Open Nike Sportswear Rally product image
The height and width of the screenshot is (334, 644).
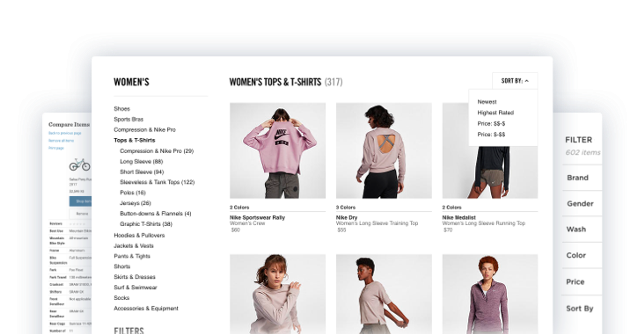[x=278, y=151]
